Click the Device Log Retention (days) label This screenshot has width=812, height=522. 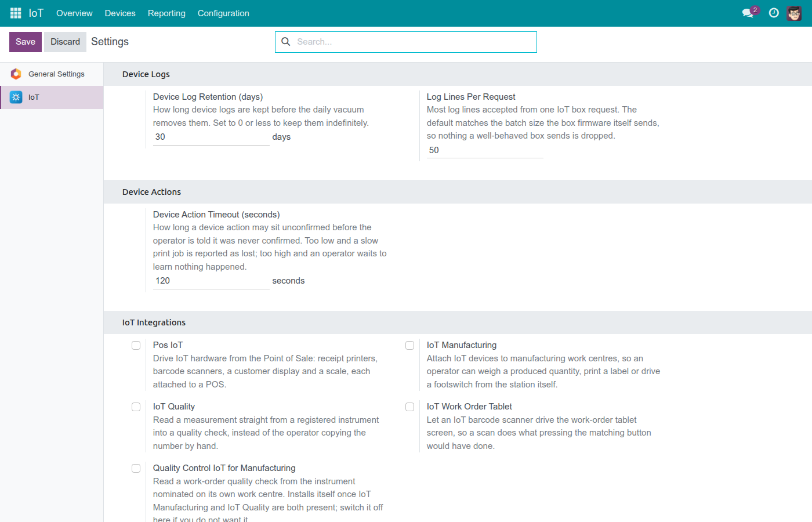pyautogui.click(x=208, y=97)
